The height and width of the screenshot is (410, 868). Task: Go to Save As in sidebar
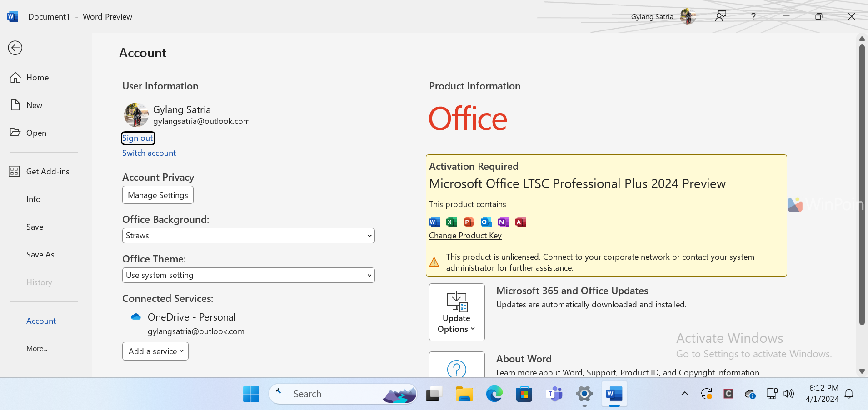[40, 255]
